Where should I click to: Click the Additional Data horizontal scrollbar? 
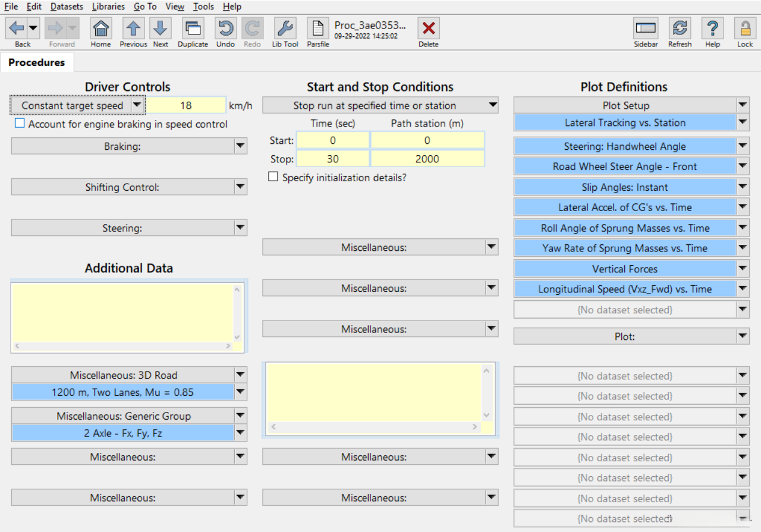click(x=122, y=346)
